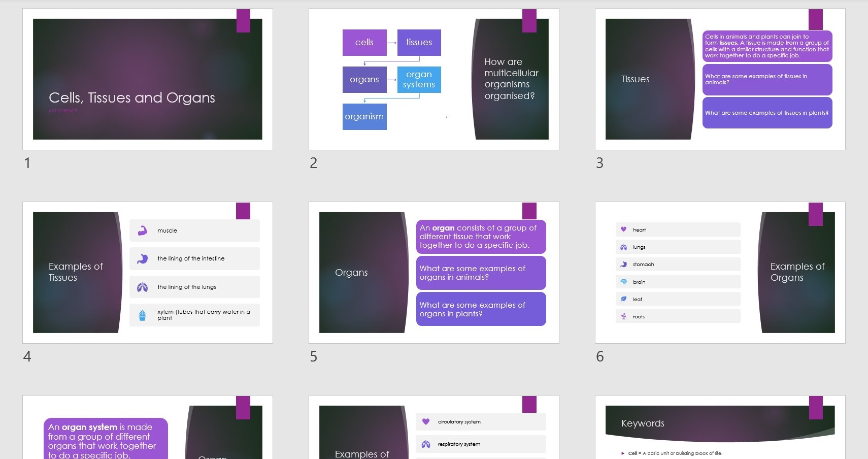
Task: Click the 'organism' box on slide 2
Action: [364, 116]
